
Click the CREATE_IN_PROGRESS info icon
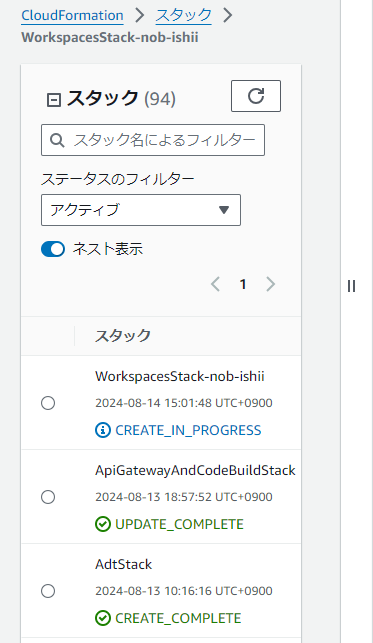coord(102,430)
